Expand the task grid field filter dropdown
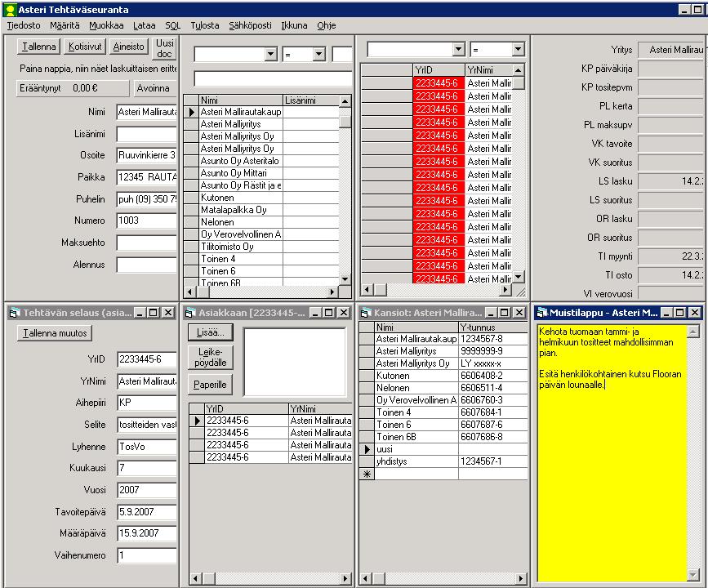Viewport: 708px width, 588px height. pyautogui.click(x=459, y=49)
